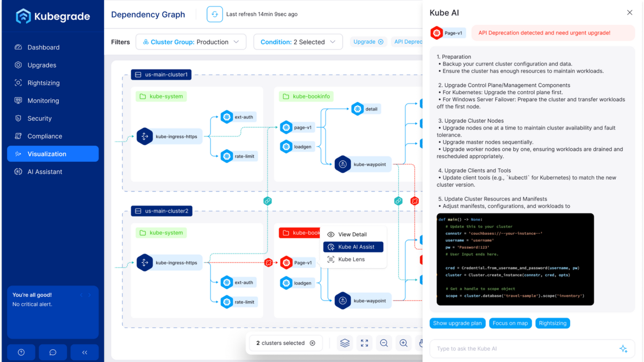Image resolution: width=644 pixels, height=362 pixels.
Task: Click the Focus on map button
Action: [x=510, y=323]
